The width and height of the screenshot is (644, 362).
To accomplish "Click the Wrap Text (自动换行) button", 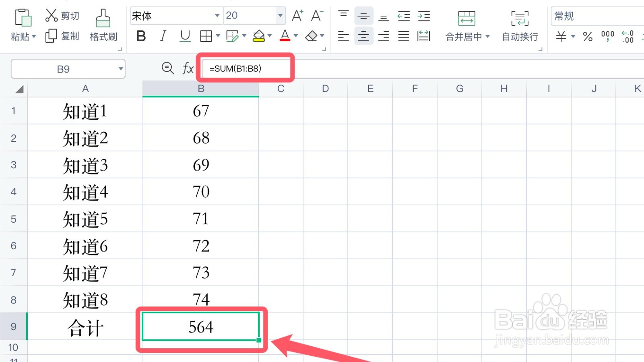I will (x=520, y=26).
